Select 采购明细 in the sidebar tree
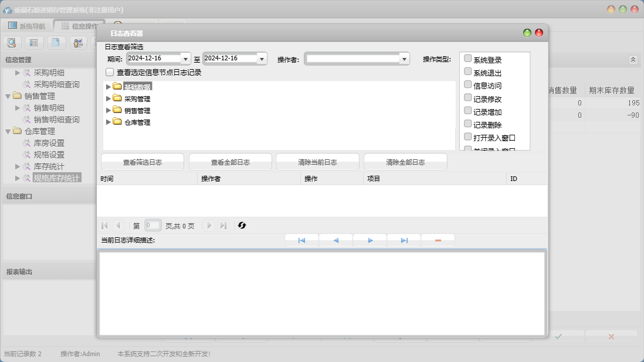 click(x=49, y=73)
